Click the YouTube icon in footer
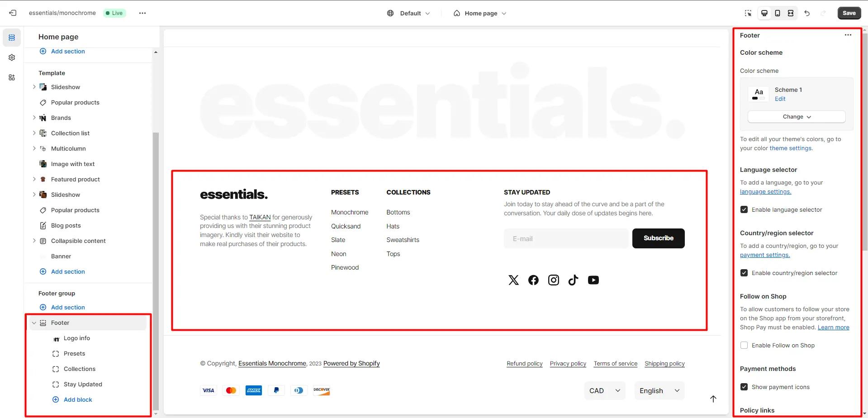Viewport: 868px width, 418px height. [x=593, y=280]
